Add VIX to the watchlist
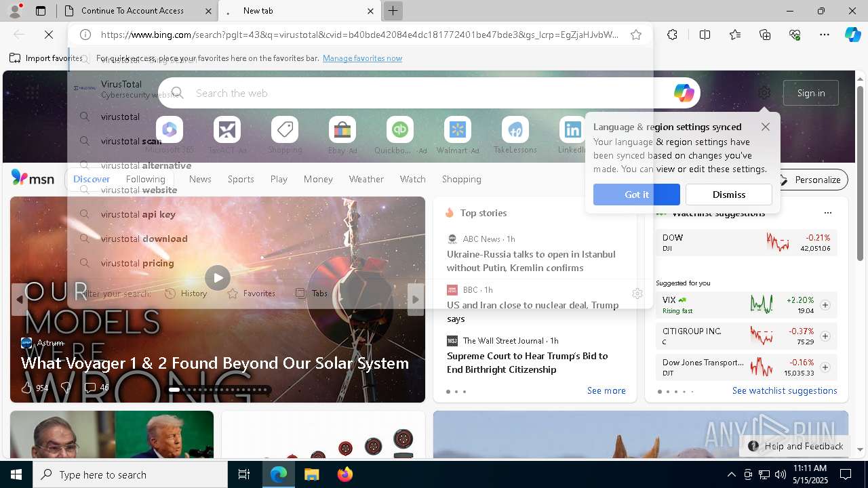Viewport: 868px width, 488px height. [825, 305]
